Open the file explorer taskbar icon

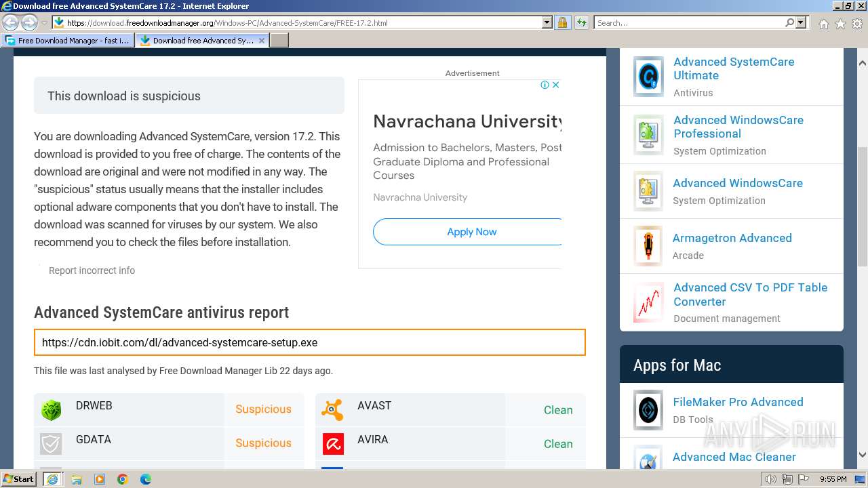(77, 479)
